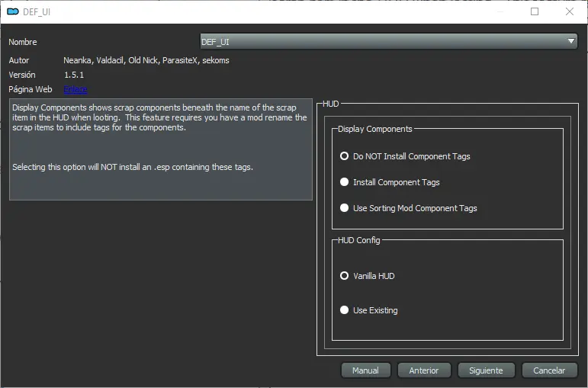Viewport: 588px width, 388px height.
Task: Close the DEF_UI installer window
Action: point(569,11)
